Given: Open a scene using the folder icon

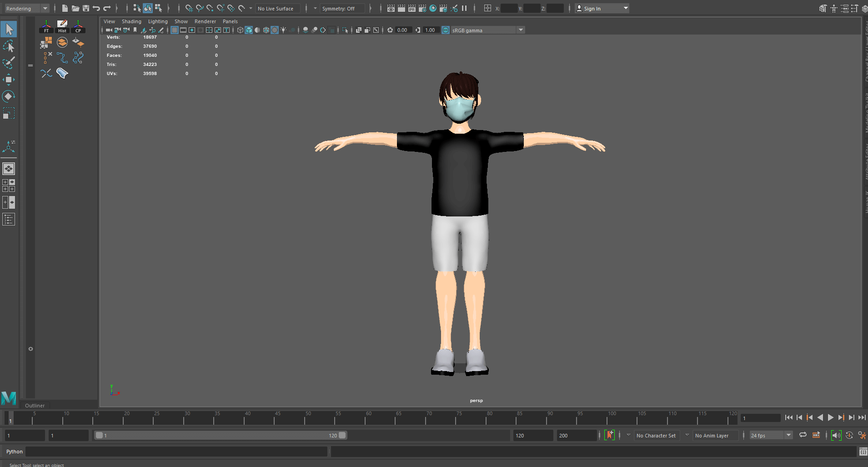Looking at the screenshot, I should tap(75, 8).
